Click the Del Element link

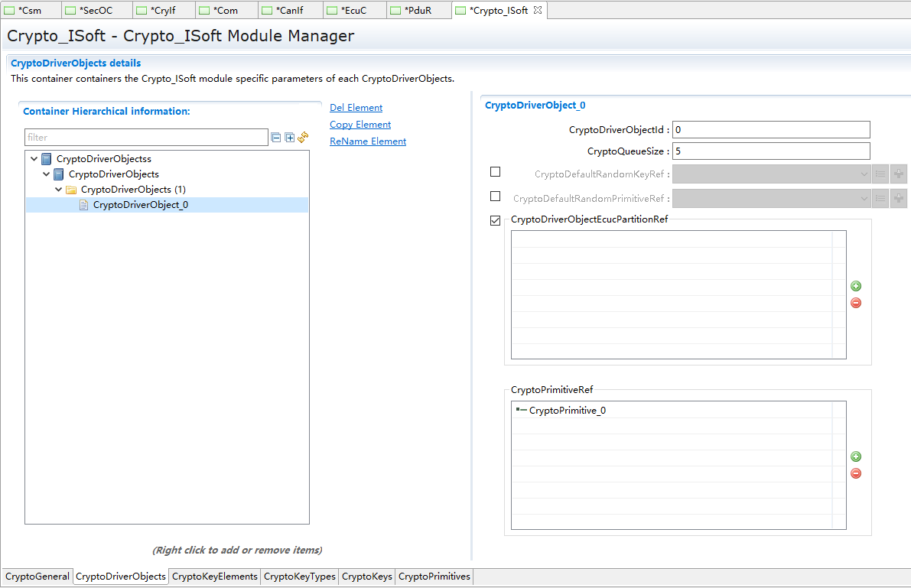[x=356, y=108]
